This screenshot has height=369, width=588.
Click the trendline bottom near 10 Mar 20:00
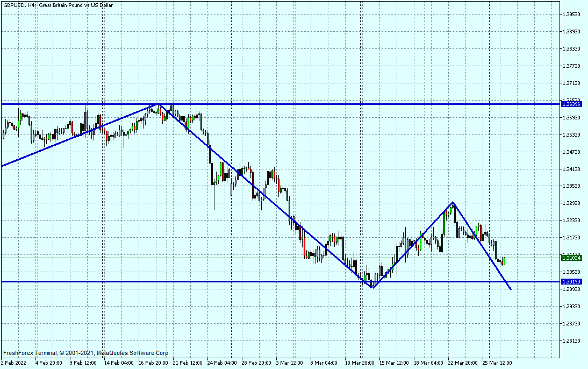372,288
